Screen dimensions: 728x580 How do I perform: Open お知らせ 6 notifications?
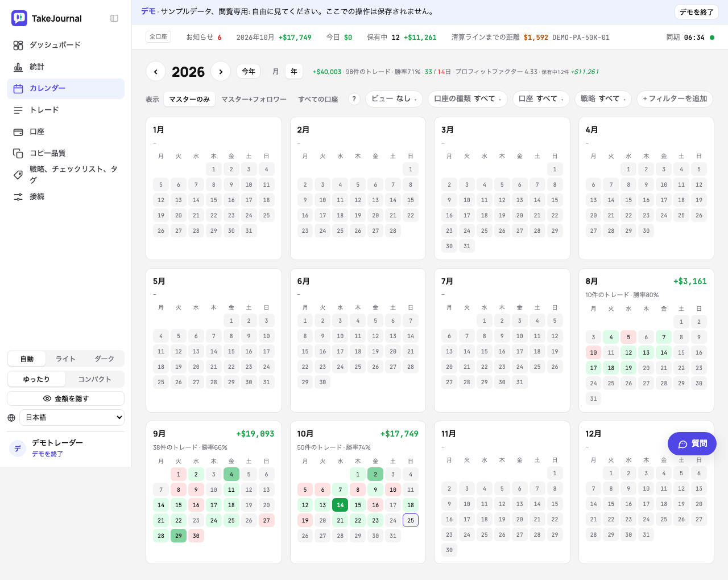click(x=204, y=38)
